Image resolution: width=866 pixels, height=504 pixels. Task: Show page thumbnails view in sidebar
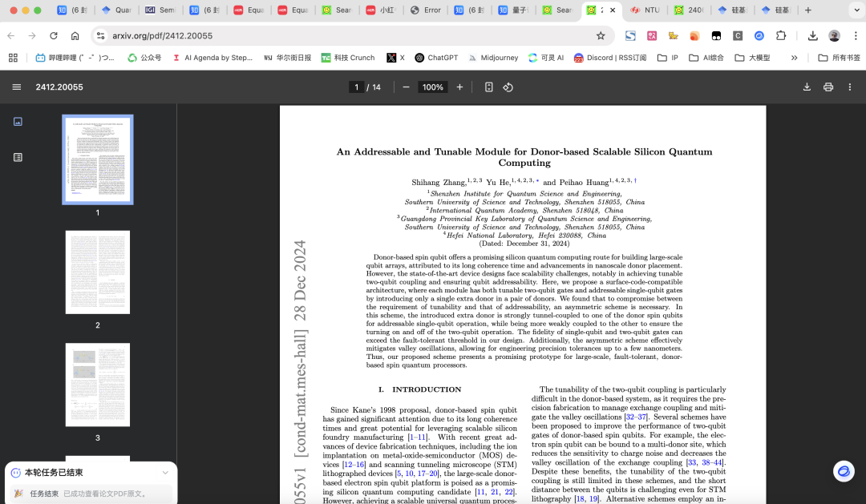tap(18, 122)
